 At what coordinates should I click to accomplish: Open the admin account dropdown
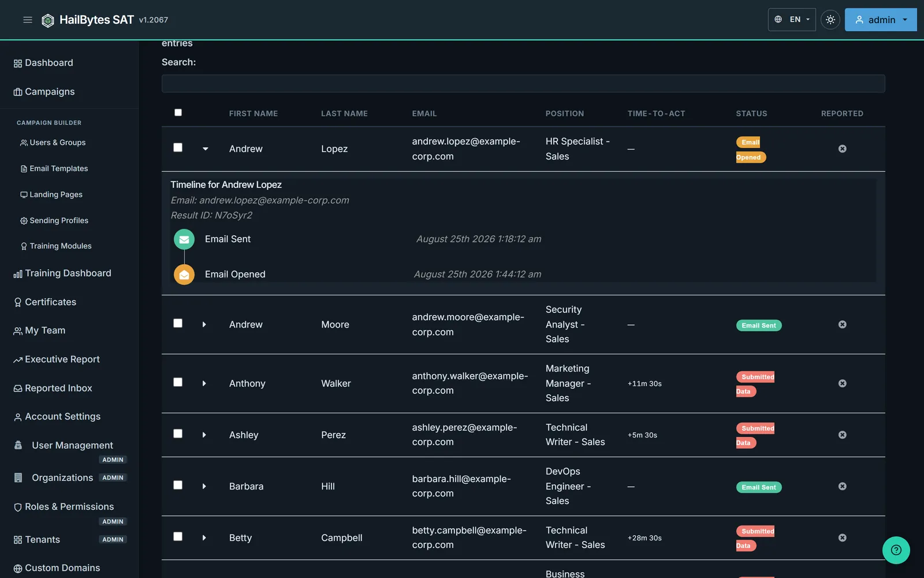[881, 20]
